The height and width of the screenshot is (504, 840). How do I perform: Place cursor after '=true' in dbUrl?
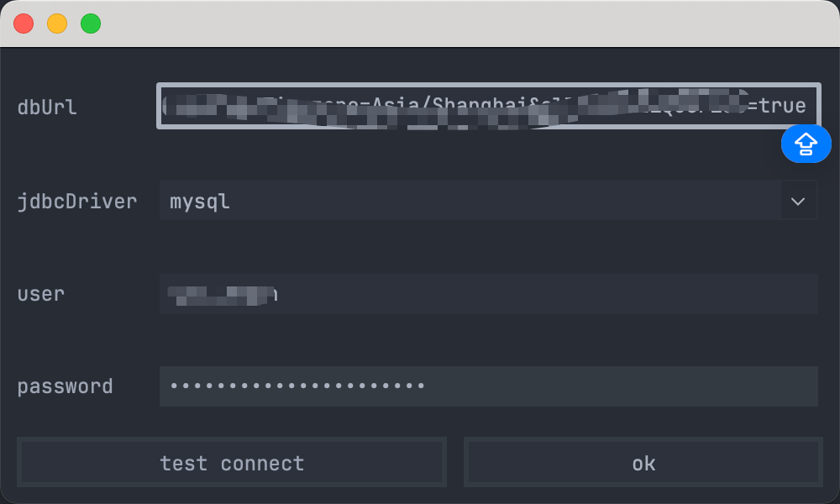[x=808, y=106]
